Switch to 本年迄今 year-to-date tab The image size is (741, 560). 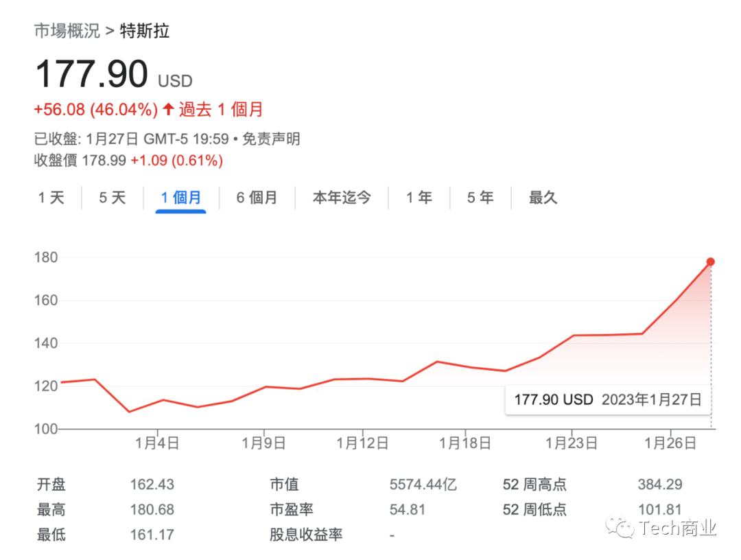tap(342, 198)
